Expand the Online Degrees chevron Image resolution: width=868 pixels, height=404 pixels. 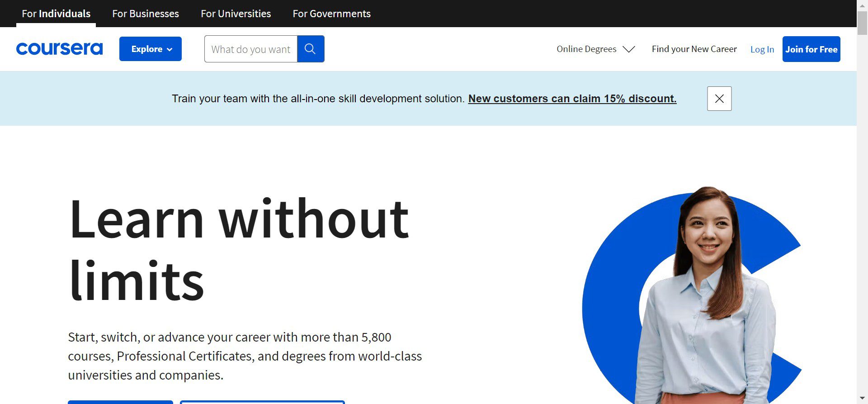point(629,49)
